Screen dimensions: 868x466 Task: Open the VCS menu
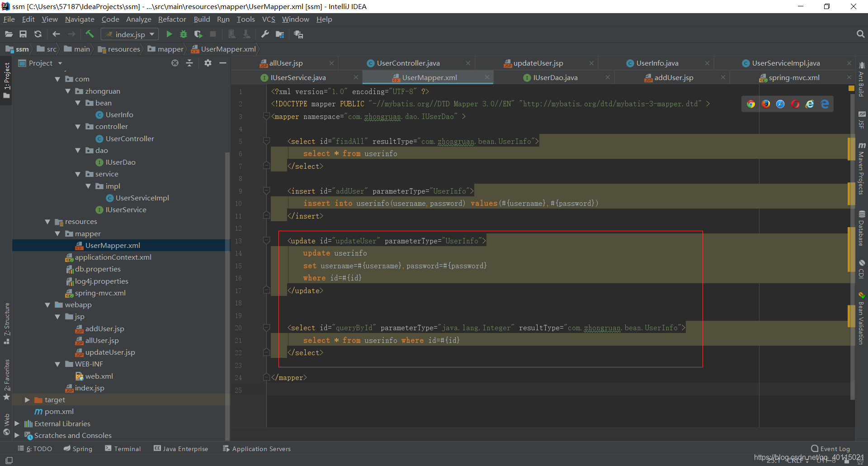pos(269,19)
